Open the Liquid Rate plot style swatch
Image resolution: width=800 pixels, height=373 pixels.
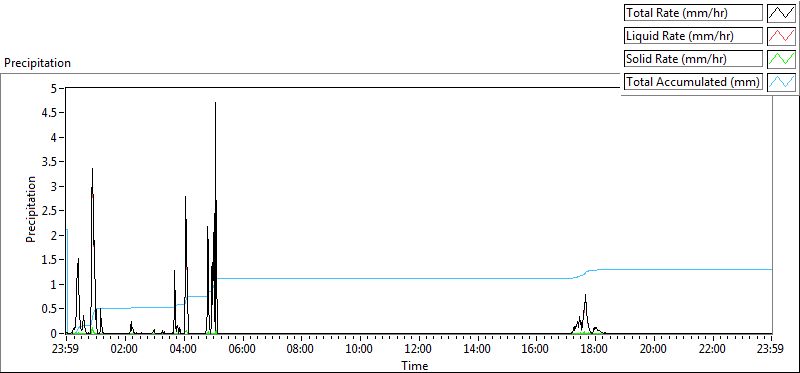tap(782, 36)
